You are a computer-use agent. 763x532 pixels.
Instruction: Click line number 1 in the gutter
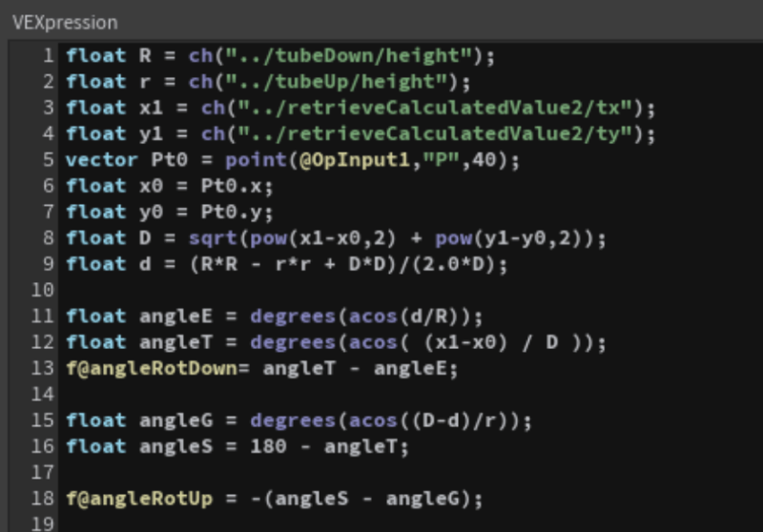coord(49,55)
